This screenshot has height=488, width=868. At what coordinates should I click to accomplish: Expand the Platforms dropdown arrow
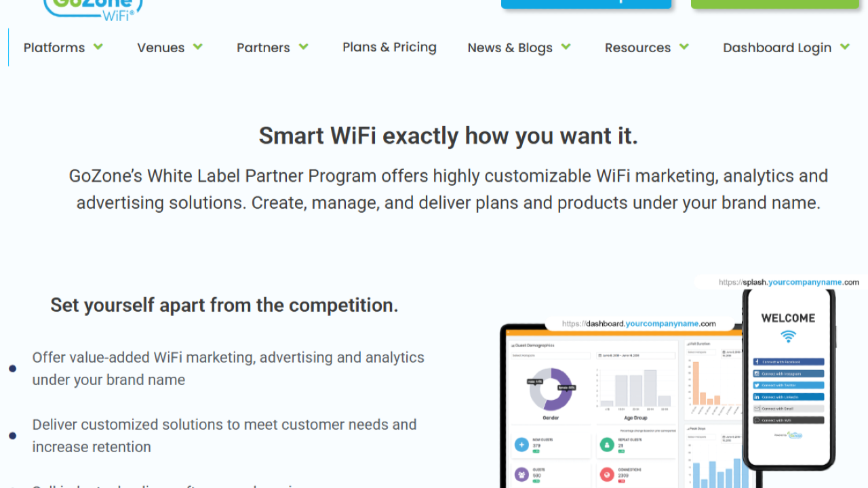point(98,47)
